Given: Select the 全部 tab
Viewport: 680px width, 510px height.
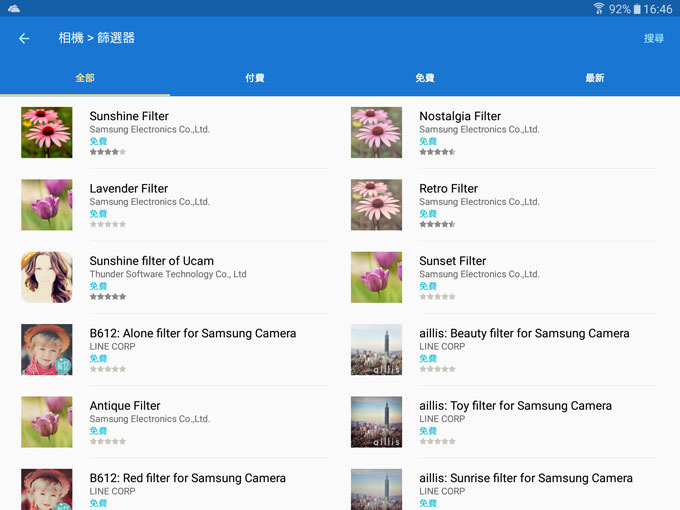Looking at the screenshot, I should pos(85,78).
